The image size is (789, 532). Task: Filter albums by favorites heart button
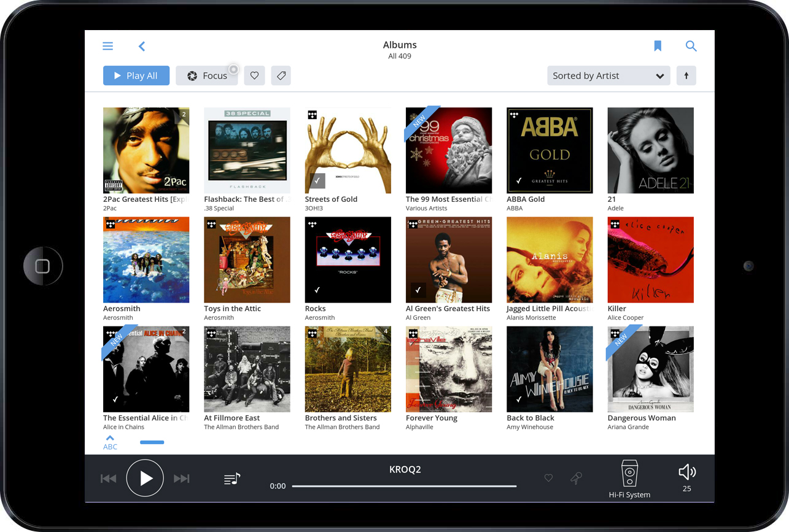254,75
